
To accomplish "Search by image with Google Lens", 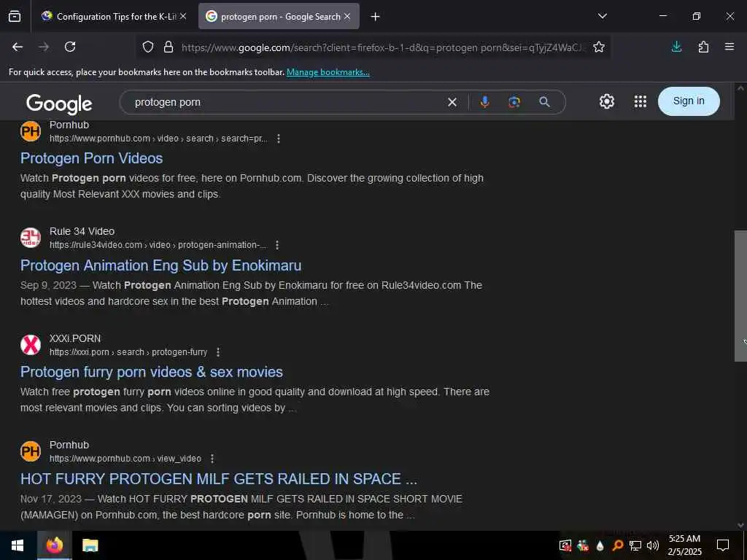I will pyautogui.click(x=514, y=102).
